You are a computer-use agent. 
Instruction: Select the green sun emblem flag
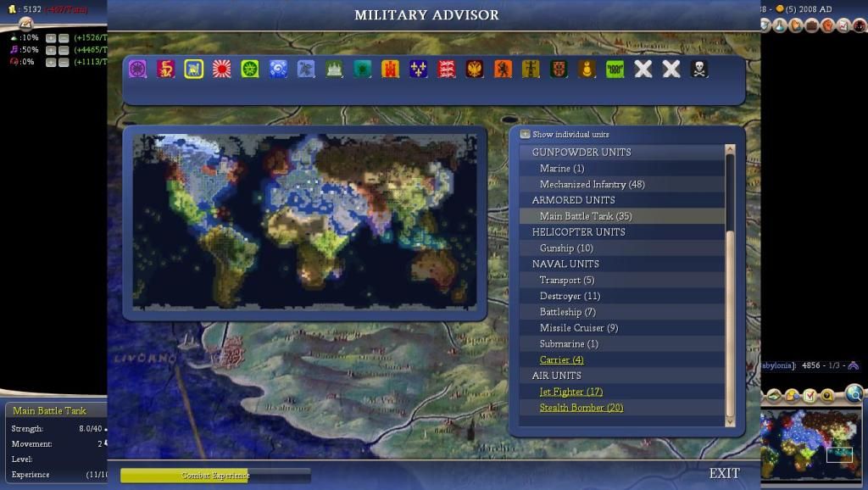[x=250, y=69]
